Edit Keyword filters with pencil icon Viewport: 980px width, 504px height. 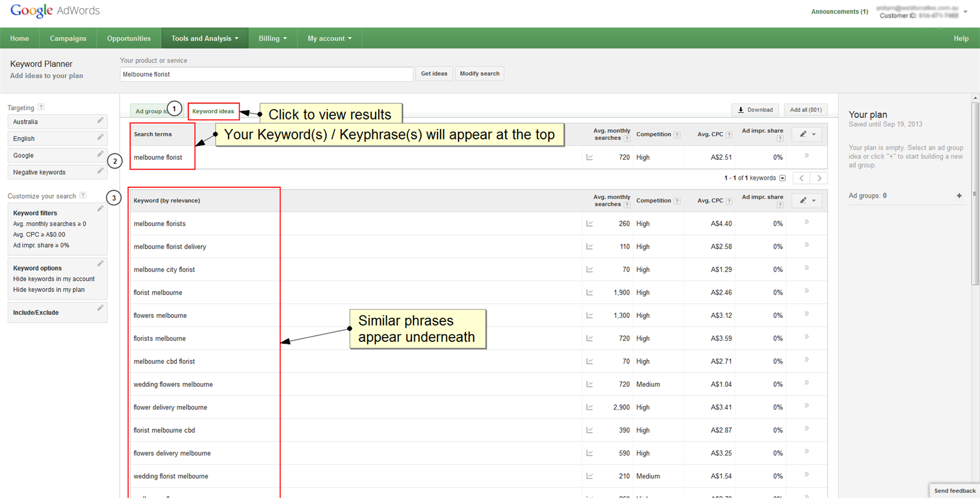pyautogui.click(x=100, y=209)
